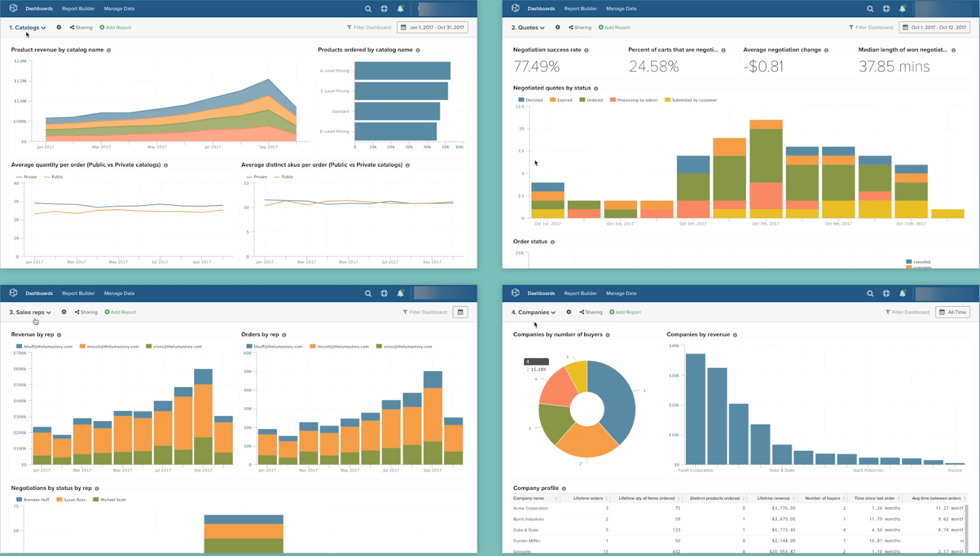Open Report Builder in Catalogs window menu

click(78, 9)
